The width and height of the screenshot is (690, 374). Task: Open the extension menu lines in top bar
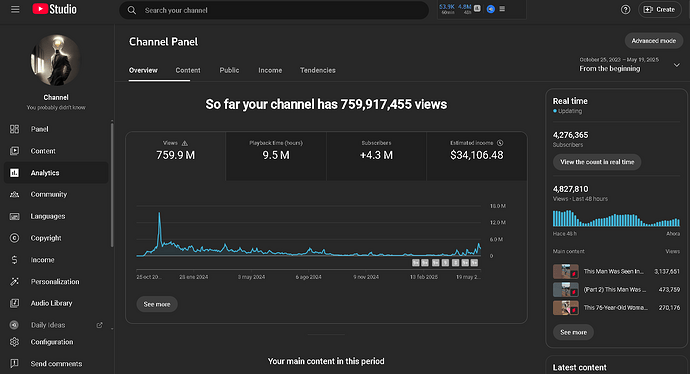click(502, 9)
